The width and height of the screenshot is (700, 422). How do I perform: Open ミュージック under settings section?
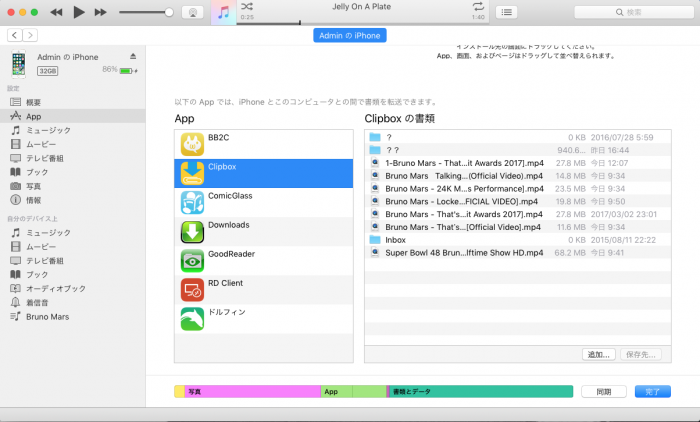(72, 130)
